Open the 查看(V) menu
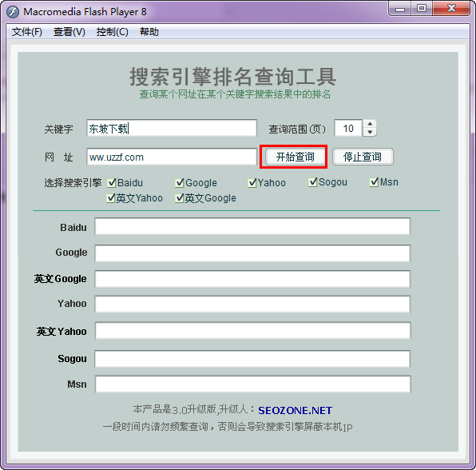 (x=69, y=32)
